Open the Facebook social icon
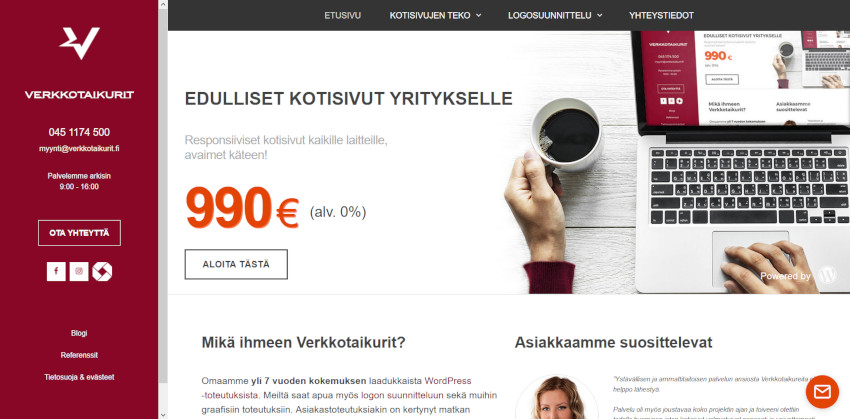Viewport: 850px width, 419px height. pyautogui.click(x=56, y=272)
